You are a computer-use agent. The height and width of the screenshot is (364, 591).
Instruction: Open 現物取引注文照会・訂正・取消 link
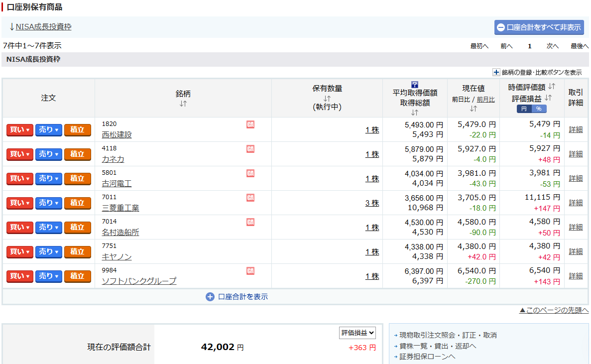coord(448,335)
